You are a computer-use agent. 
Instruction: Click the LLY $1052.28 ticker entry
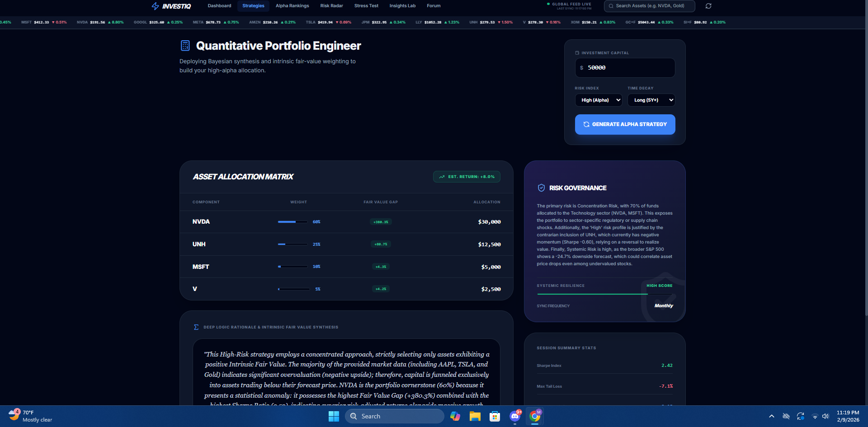[x=437, y=22]
